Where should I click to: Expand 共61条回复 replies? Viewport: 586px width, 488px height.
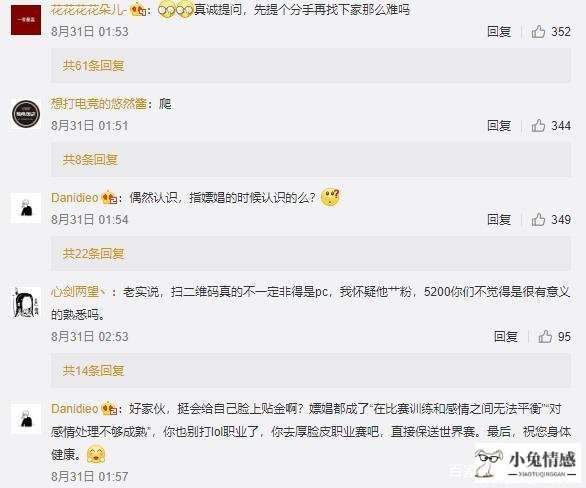tap(93, 66)
